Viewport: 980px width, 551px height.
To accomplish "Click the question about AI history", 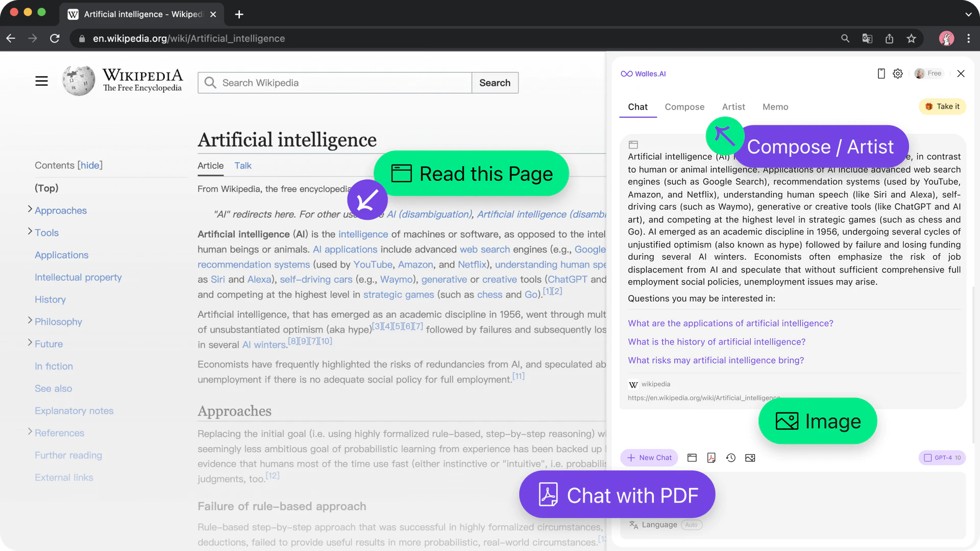I will click(717, 341).
